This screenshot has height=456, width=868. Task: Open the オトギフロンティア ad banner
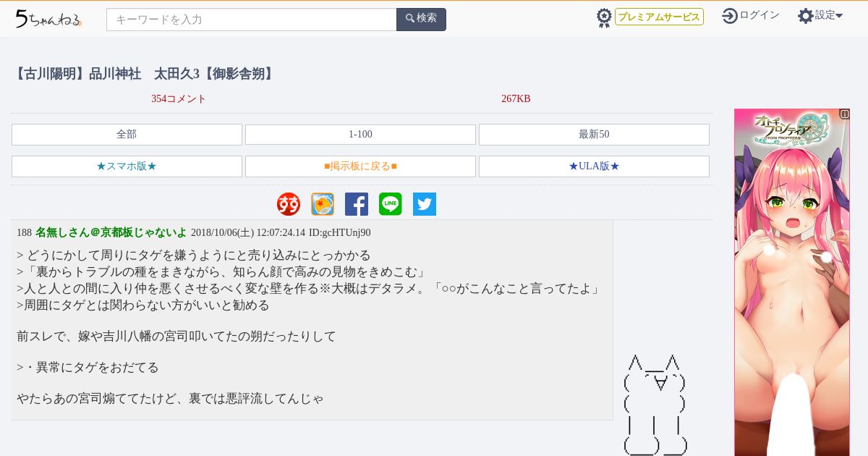click(792, 282)
